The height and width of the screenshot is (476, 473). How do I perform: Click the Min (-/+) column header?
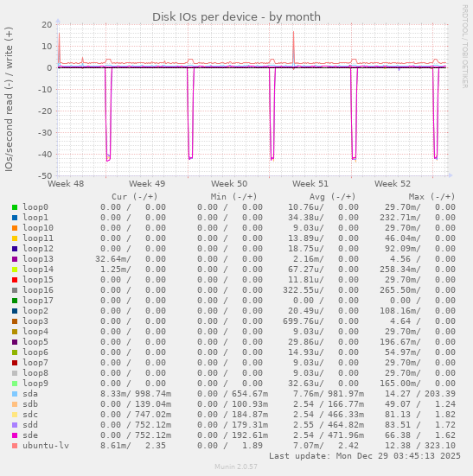[234, 197]
